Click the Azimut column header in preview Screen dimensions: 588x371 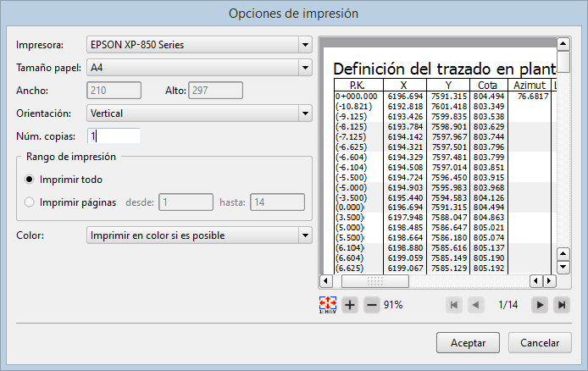coord(530,85)
